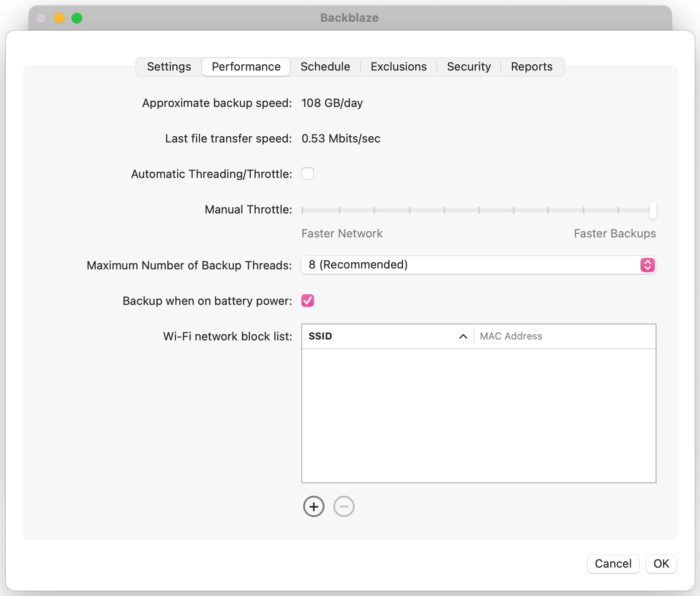This screenshot has height=596, width=700.
Task: Uncheck Backup when on battery power
Action: (x=308, y=300)
